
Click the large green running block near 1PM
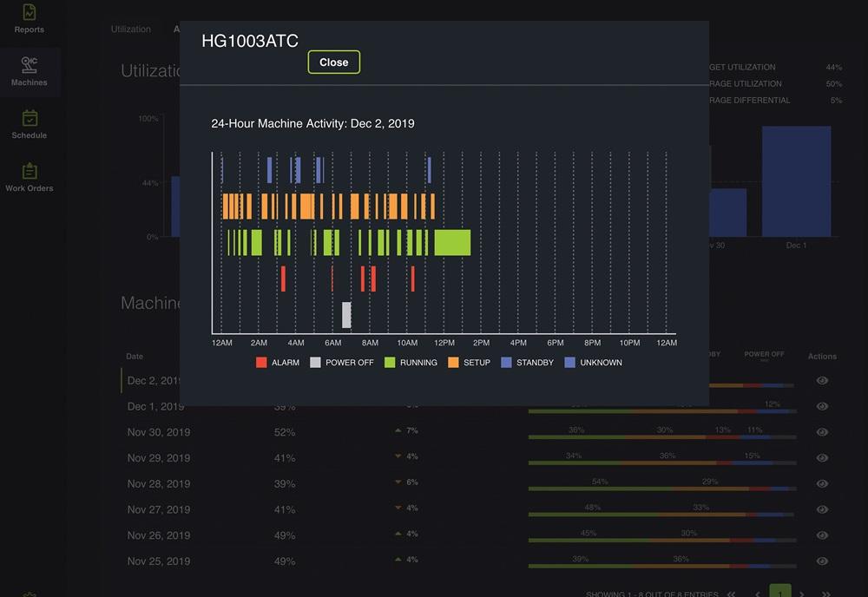pyautogui.click(x=452, y=243)
